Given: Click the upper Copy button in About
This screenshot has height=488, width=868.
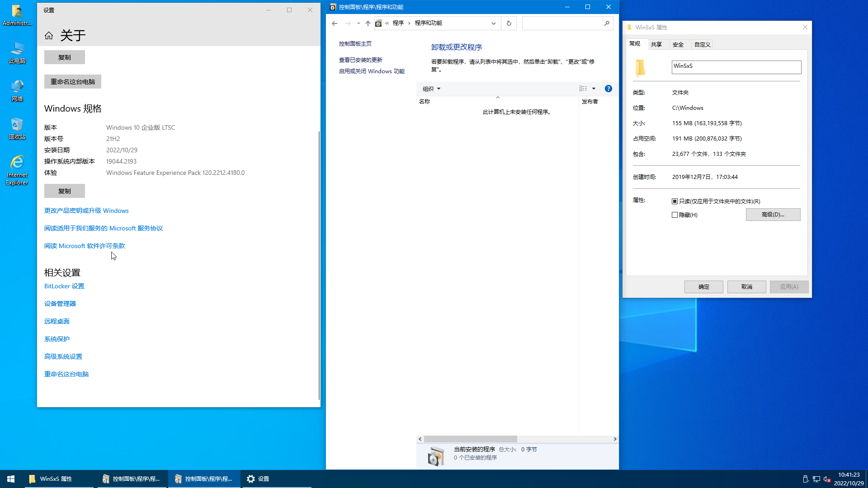Looking at the screenshot, I should (65, 57).
